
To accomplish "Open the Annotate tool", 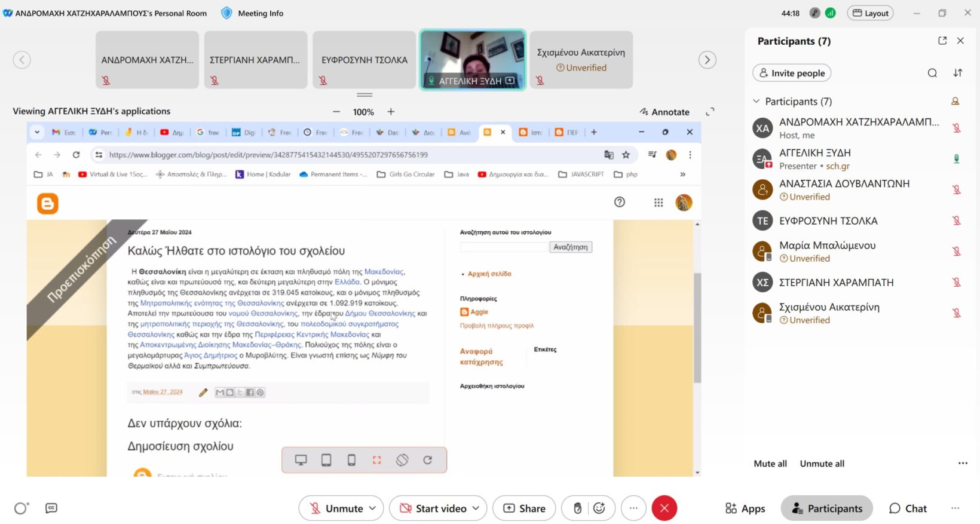I will coord(664,112).
